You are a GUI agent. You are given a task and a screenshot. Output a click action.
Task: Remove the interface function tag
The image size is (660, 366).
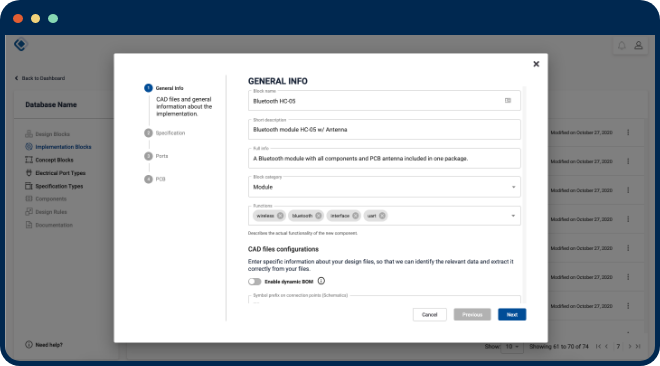coord(356,216)
